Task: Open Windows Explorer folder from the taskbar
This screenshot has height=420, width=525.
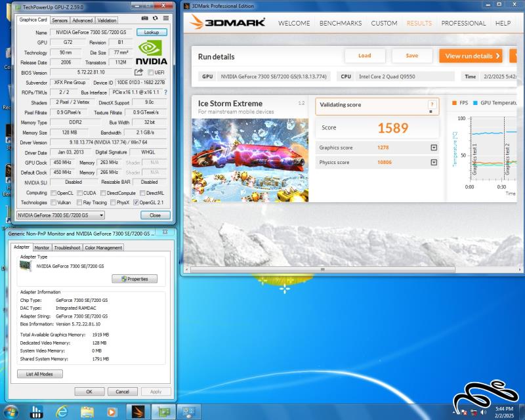Action: 87,412
